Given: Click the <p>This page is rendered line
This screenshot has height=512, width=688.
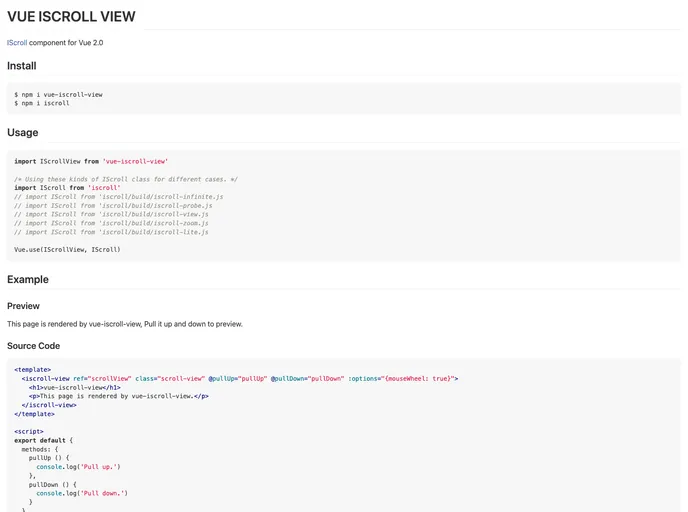Looking at the screenshot, I should [x=118, y=396].
